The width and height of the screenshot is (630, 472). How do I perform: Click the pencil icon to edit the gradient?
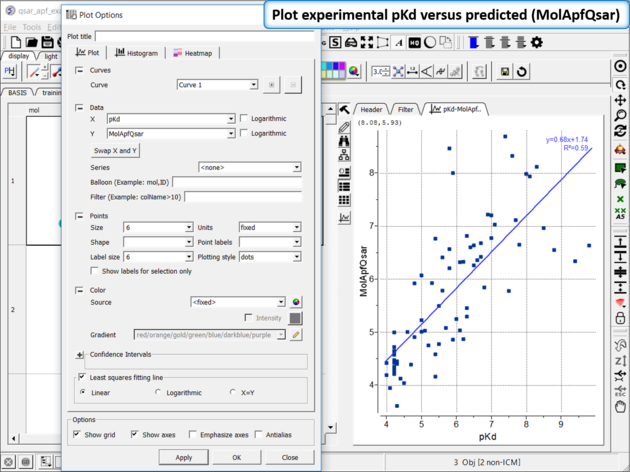[296, 335]
